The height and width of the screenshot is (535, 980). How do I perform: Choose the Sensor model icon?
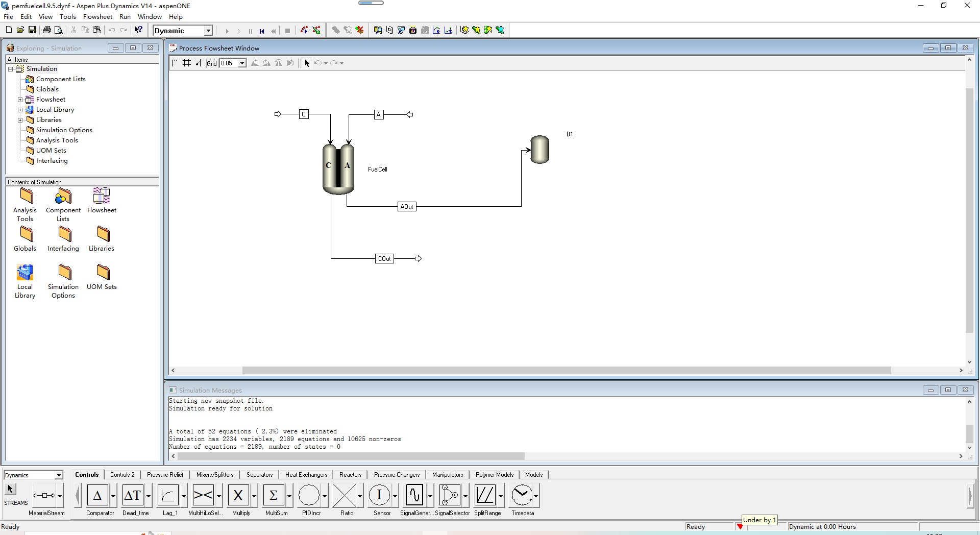(x=379, y=495)
